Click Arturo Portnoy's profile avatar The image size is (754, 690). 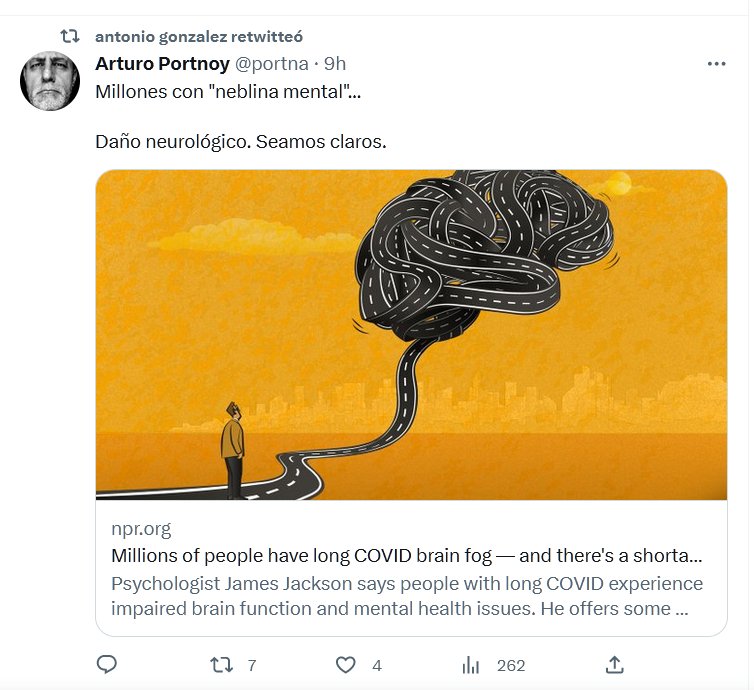click(50, 81)
